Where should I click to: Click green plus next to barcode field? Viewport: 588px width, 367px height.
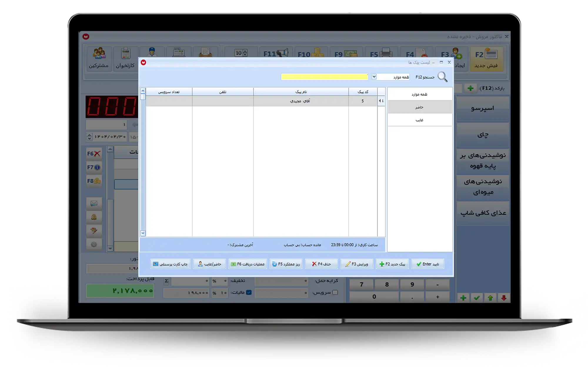point(470,88)
